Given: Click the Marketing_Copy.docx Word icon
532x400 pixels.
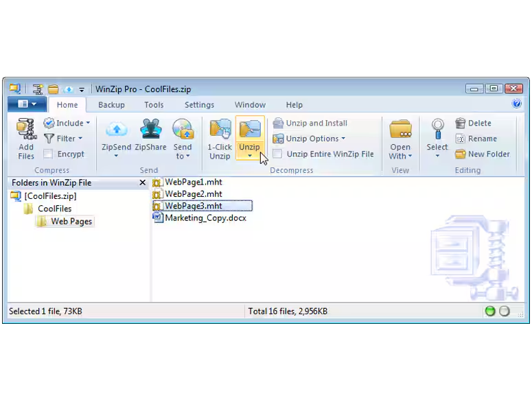Looking at the screenshot, I should 158,217.
